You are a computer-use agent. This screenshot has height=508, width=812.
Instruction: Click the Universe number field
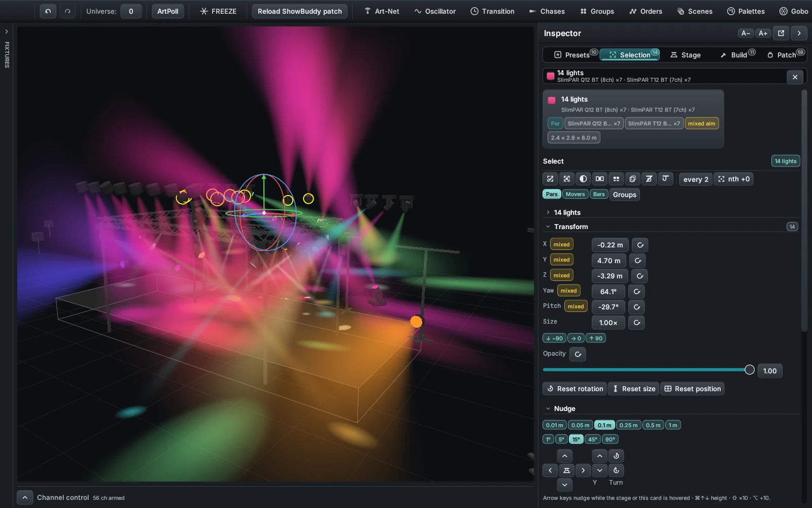tap(131, 11)
